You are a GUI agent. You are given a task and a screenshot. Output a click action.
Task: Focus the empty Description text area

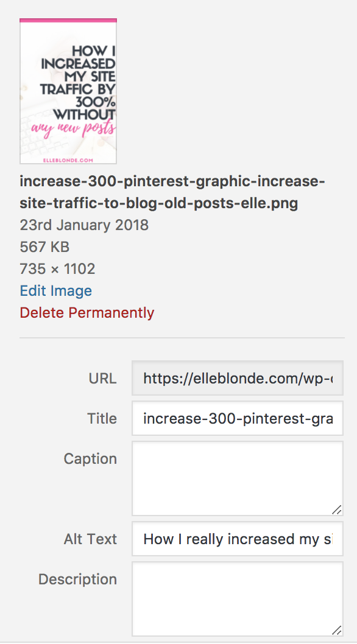[x=238, y=599]
